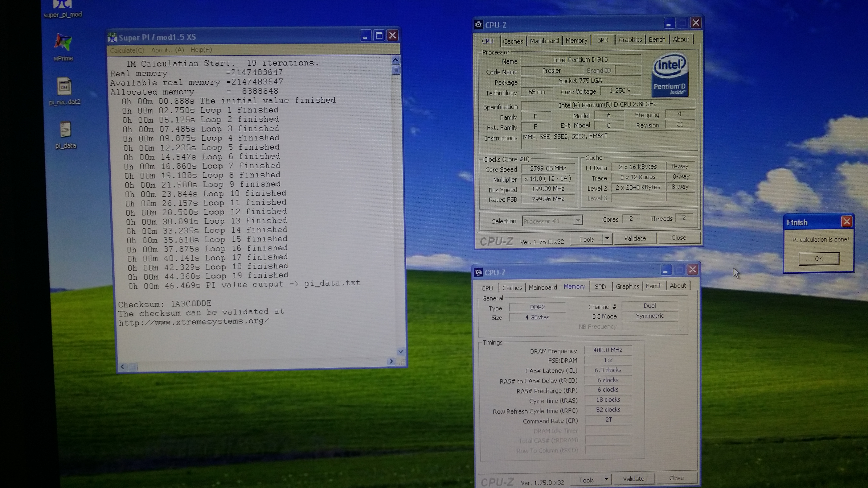Switch to Graphics tab in lower CPU-Z
The width and height of the screenshot is (868, 488).
click(x=627, y=286)
